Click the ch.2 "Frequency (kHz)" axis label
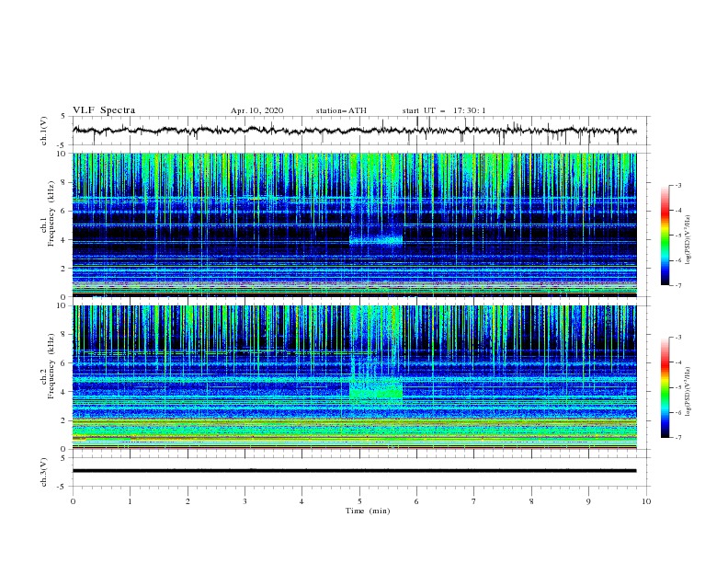The height and width of the screenshot is (563, 728). point(51,365)
